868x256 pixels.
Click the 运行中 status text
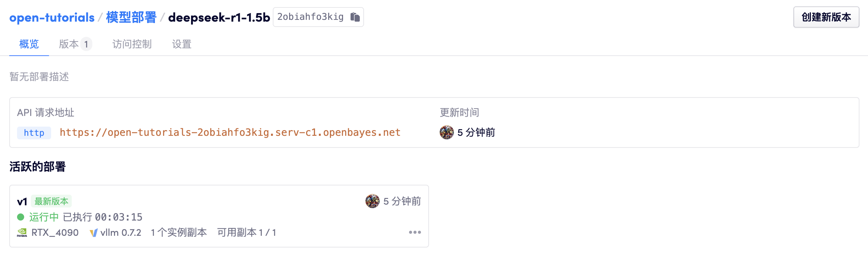click(43, 217)
